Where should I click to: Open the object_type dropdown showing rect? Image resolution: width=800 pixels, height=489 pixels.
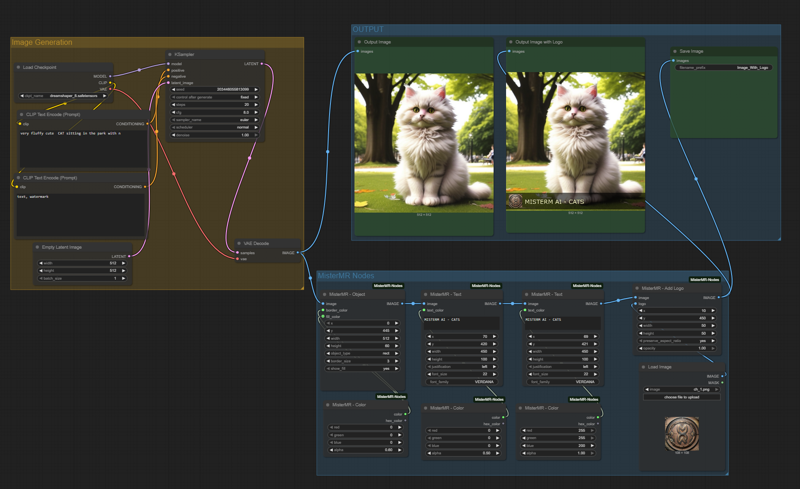pyautogui.click(x=362, y=353)
